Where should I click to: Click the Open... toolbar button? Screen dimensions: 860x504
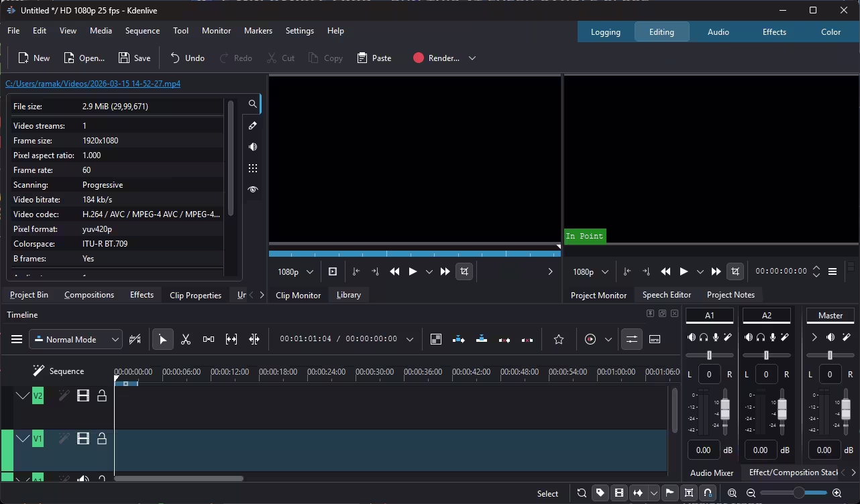(84, 58)
